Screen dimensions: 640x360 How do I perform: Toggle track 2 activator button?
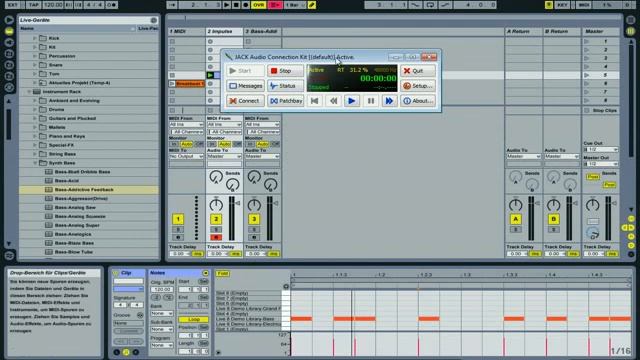point(216,219)
